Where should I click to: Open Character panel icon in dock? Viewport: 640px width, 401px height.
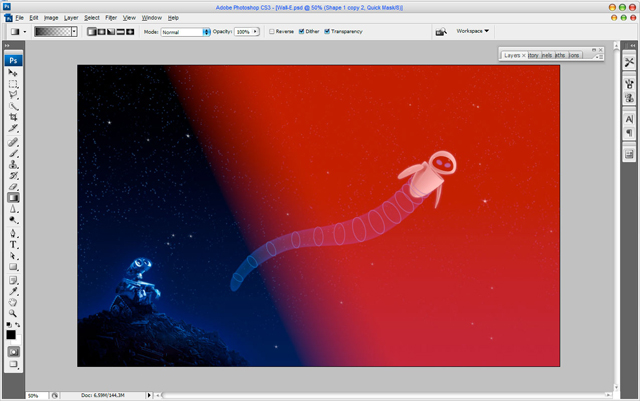[x=629, y=119]
